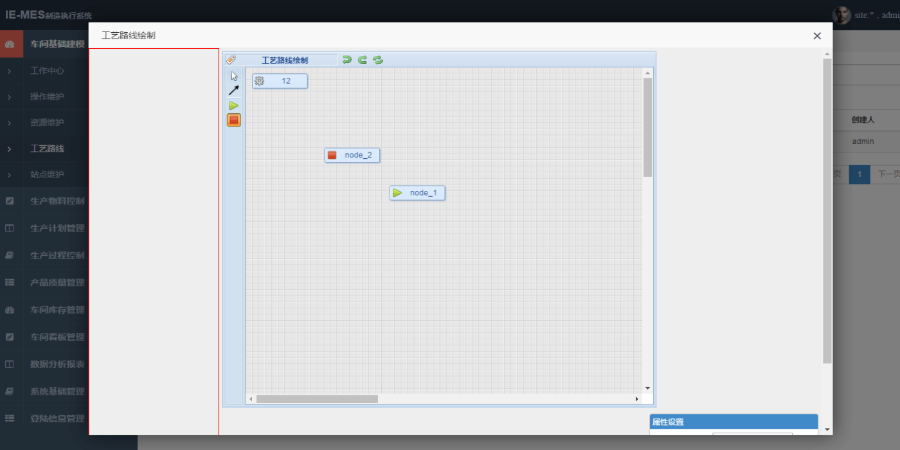Viewport: 900px width, 450px height.
Task: Open 登陆信息管理 sidebar icon
Action: 10,418
